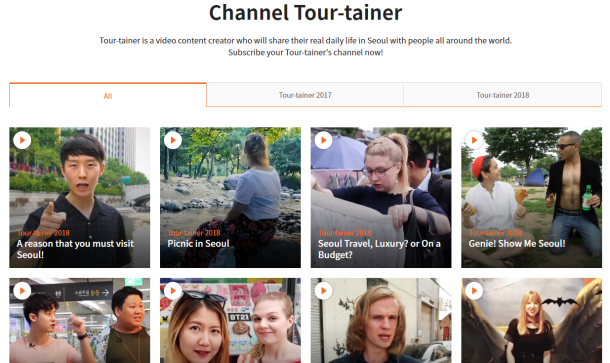
Task: Play the 'Seoul Travel, Luxury? or On a Budget?' video icon
Action: pyautogui.click(x=323, y=140)
